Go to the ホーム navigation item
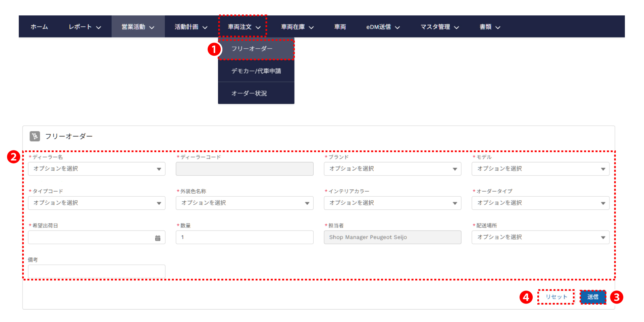This screenshot has height=322, width=644. [39, 27]
